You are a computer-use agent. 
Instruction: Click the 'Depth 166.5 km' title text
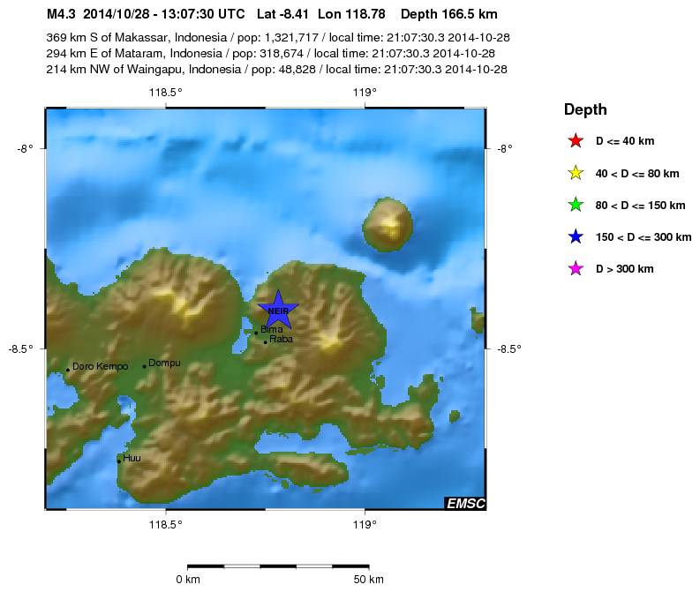[x=449, y=14]
